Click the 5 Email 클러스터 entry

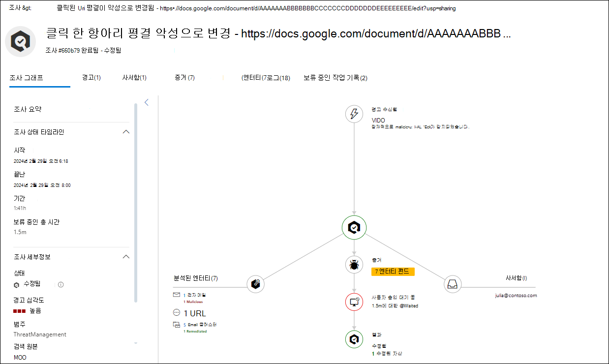point(200,325)
